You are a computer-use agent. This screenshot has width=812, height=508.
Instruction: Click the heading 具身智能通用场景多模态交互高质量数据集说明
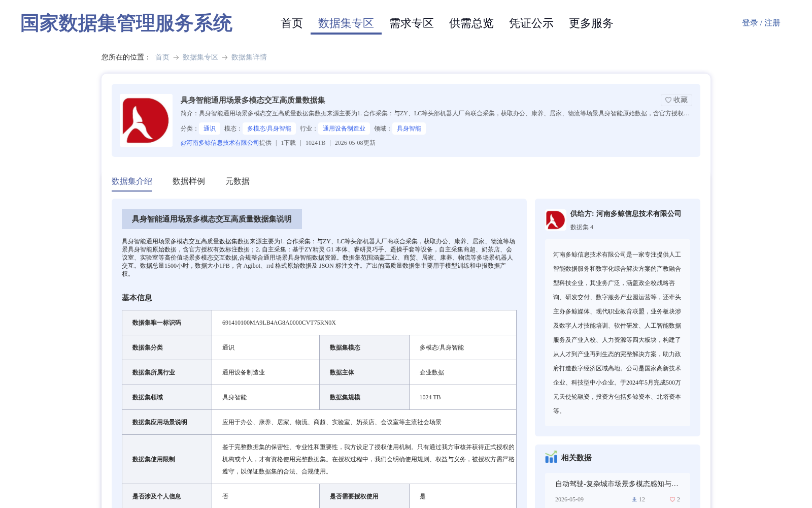[x=212, y=219]
